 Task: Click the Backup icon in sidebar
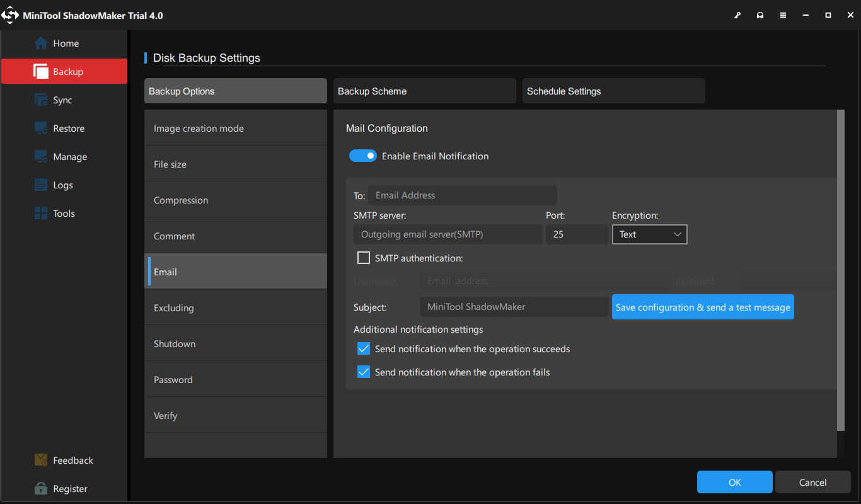[41, 72]
